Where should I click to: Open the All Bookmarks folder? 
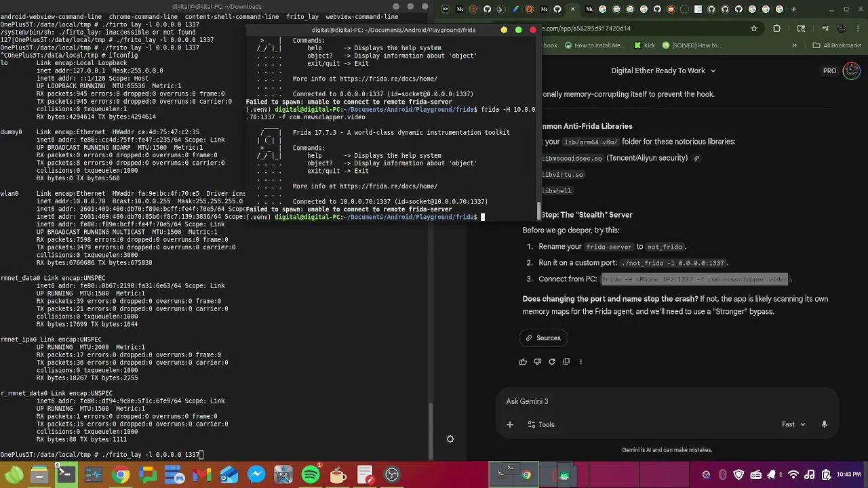[x=836, y=45]
